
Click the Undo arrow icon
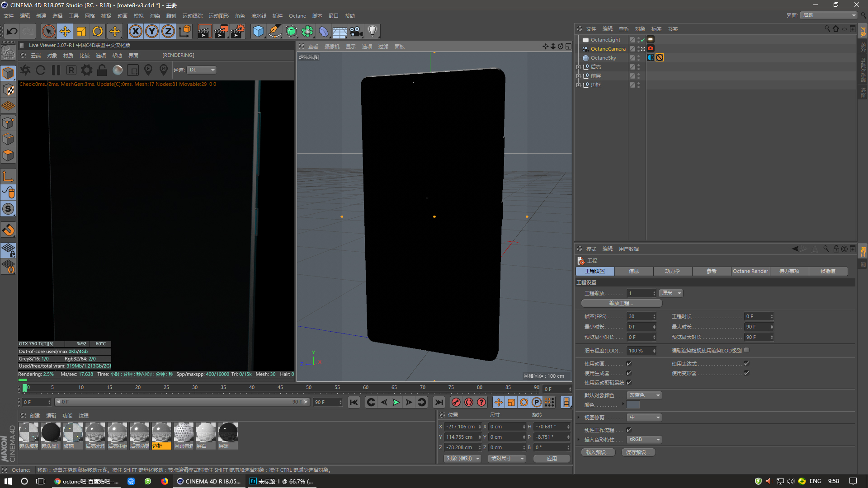pyautogui.click(x=12, y=31)
